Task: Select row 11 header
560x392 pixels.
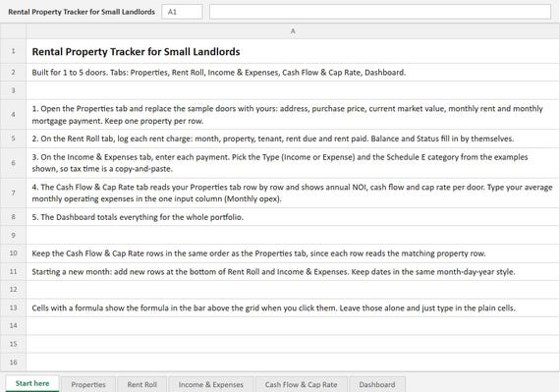Action: pos(13,271)
